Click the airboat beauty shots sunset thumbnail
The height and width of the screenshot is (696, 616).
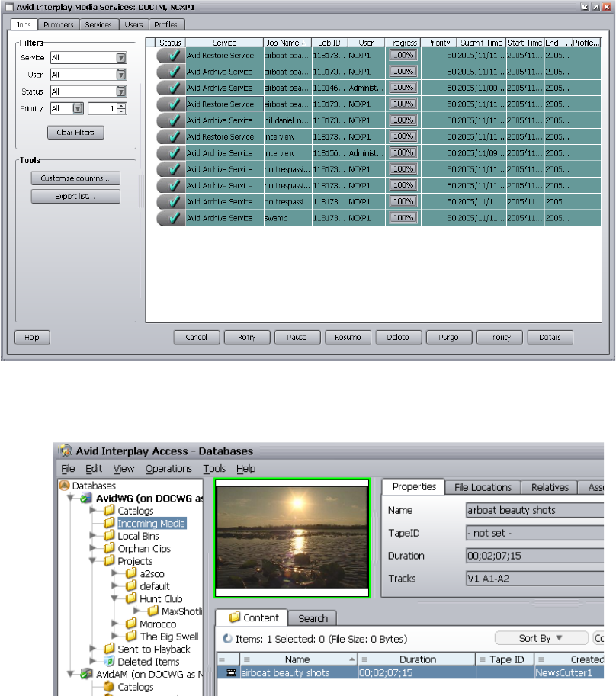tap(292, 537)
